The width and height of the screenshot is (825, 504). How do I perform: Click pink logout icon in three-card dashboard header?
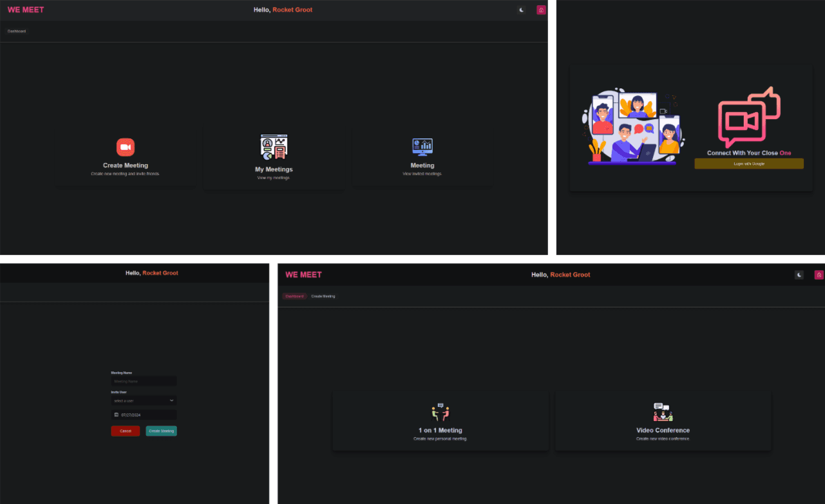tap(541, 10)
